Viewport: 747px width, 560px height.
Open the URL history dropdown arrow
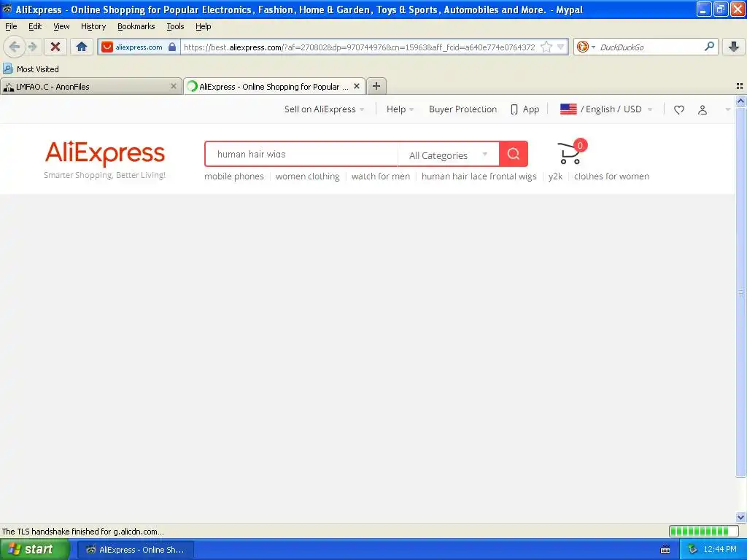pos(561,47)
